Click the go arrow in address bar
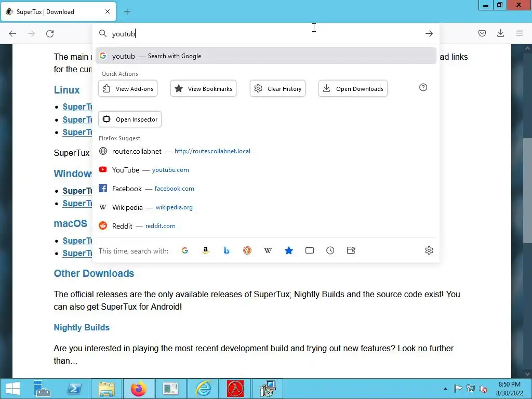The image size is (532, 399). tap(429, 34)
